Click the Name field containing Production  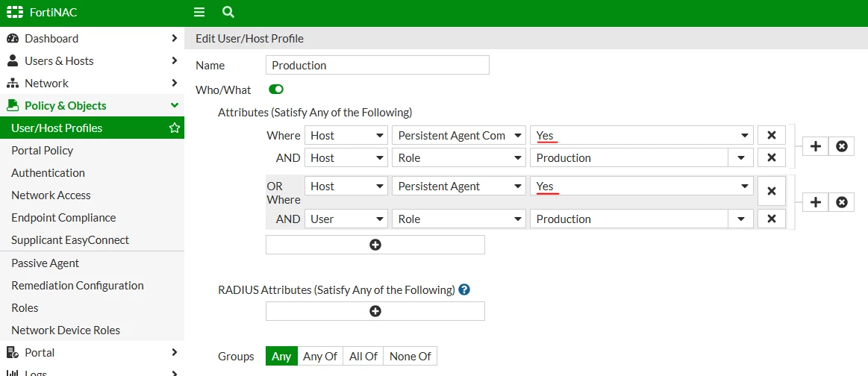tap(378, 65)
